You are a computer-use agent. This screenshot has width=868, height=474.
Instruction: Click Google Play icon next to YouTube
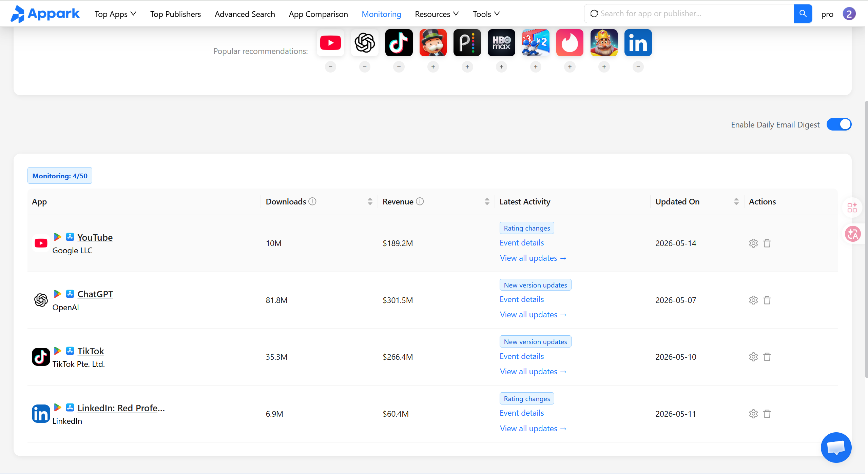pyautogui.click(x=58, y=237)
